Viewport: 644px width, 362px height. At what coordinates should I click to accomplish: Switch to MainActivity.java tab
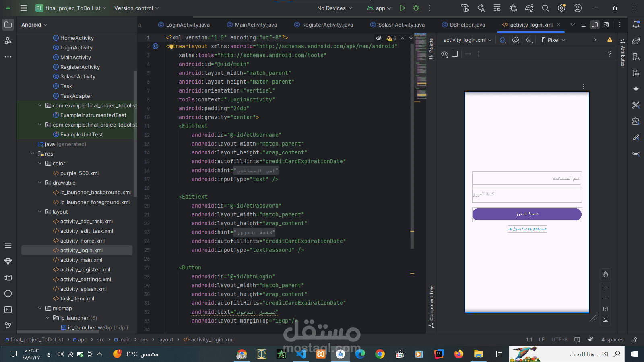click(x=252, y=25)
